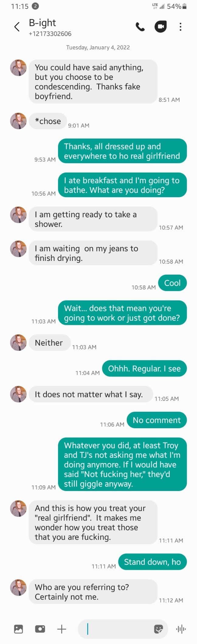The image size is (197, 644).
Task: Tap the back arrow to leave conversation
Action: [x=17, y=27]
